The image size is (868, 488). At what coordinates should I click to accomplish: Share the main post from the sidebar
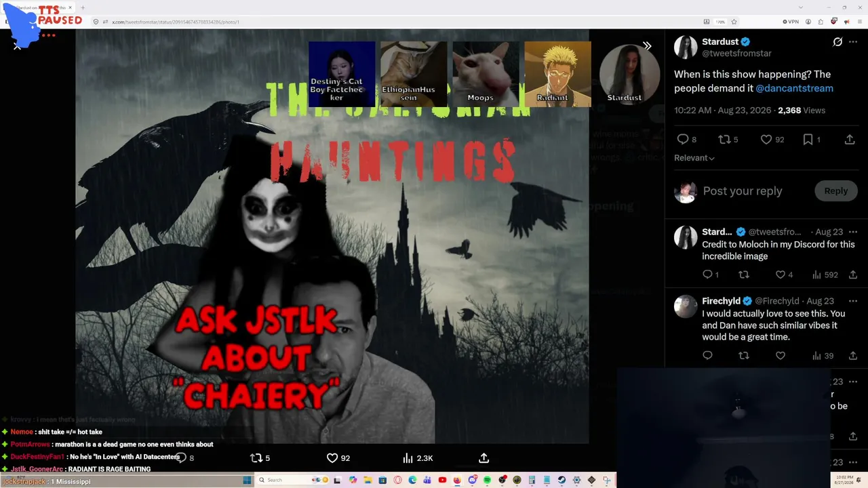coord(850,139)
